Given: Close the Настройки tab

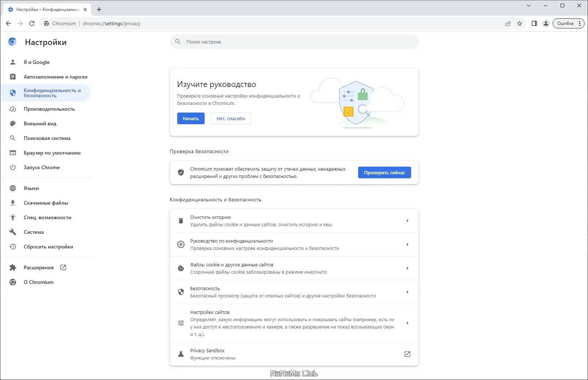Looking at the screenshot, I should click(x=85, y=9).
